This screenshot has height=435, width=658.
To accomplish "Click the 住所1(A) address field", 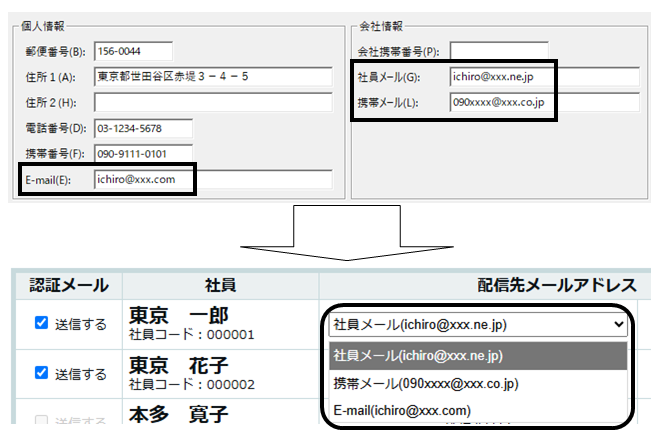I will point(213,77).
